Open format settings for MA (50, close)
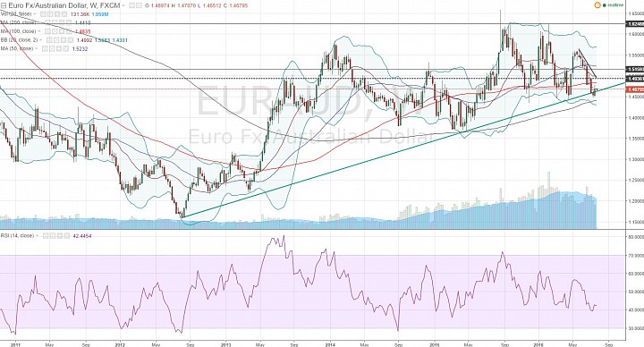 point(52,48)
